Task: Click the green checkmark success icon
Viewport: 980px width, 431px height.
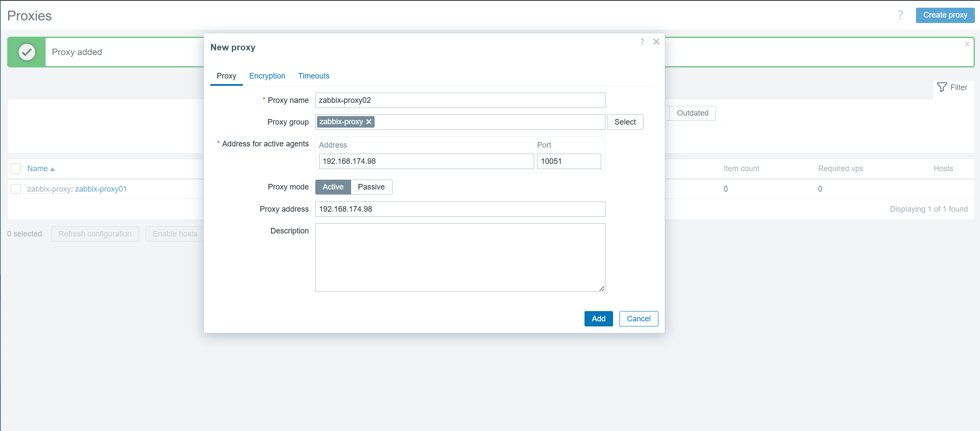Action: tap(27, 52)
